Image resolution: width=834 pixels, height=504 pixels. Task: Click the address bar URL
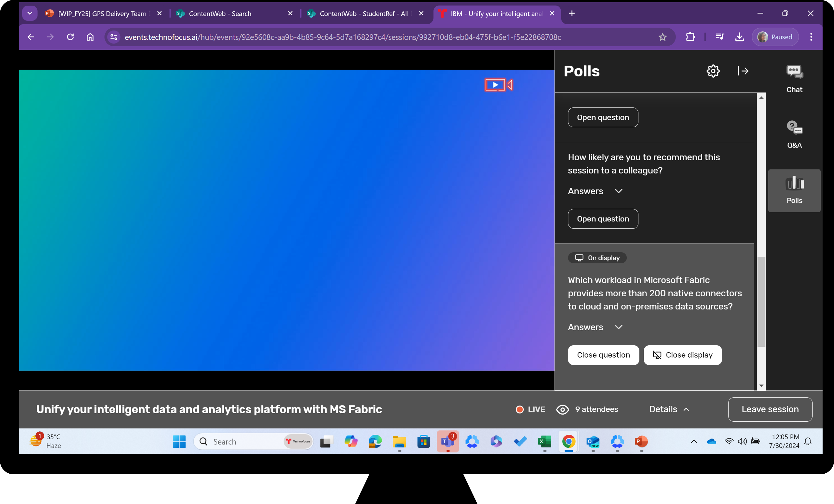point(343,37)
